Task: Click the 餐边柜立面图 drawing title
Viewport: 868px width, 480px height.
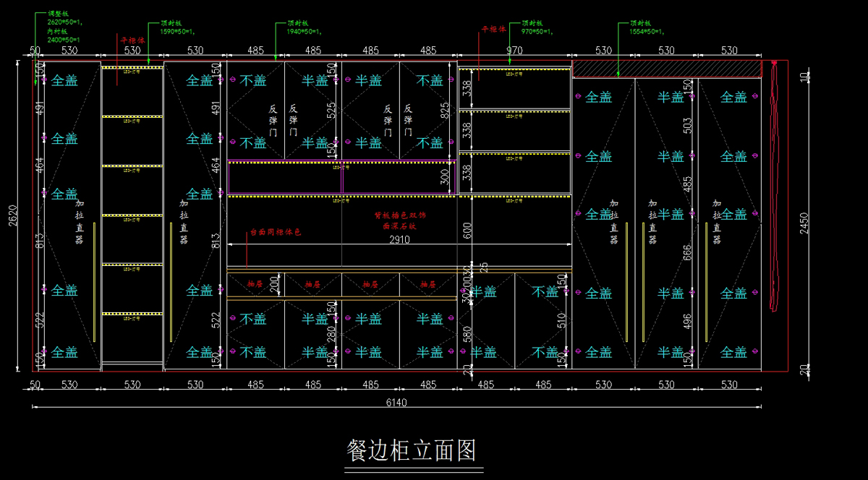Action: tap(412, 450)
